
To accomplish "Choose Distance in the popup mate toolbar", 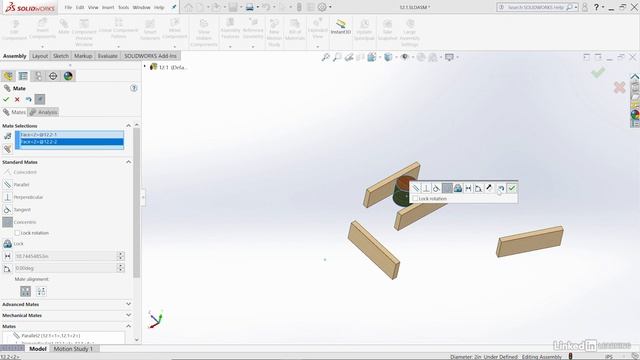I will [x=469, y=188].
